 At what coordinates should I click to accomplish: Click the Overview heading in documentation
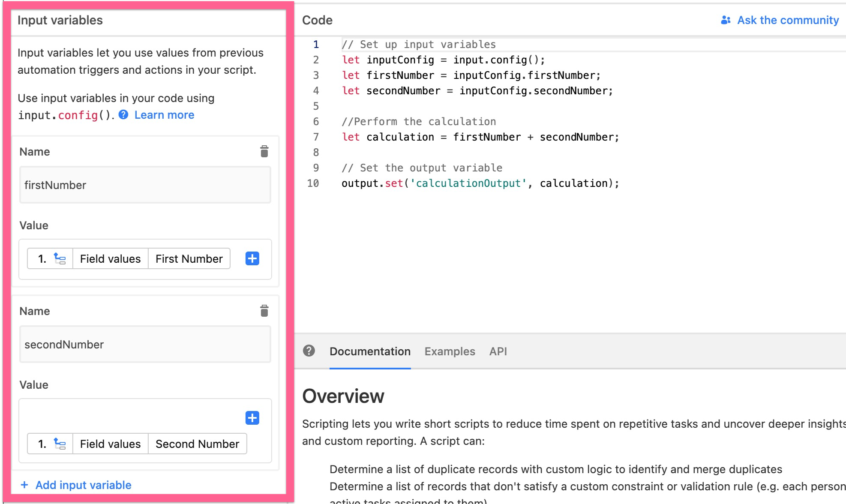click(343, 396)
